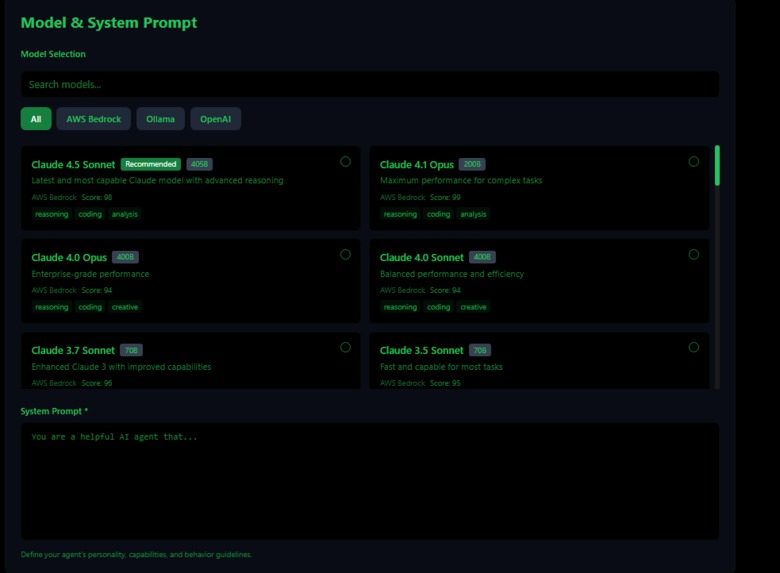Click 'Enterprise-grade performance' description
The image size is (780, 573).
coord(90,274)
